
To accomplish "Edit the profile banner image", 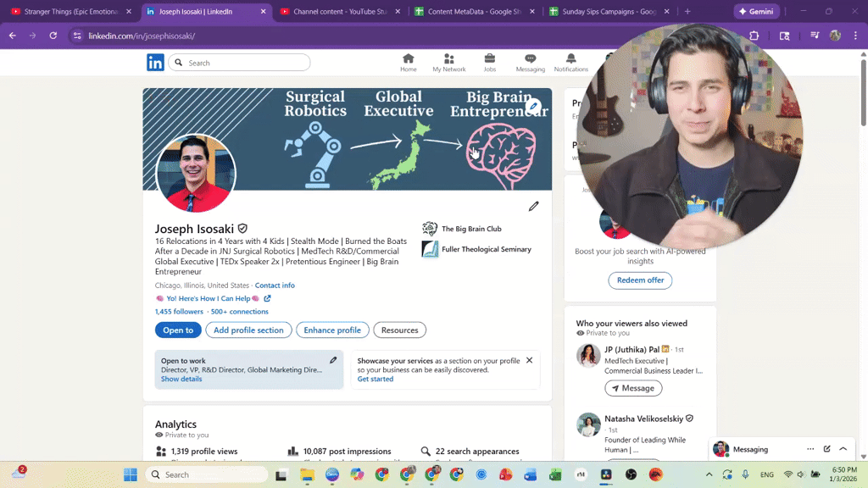I will click(x=533, y=106).
